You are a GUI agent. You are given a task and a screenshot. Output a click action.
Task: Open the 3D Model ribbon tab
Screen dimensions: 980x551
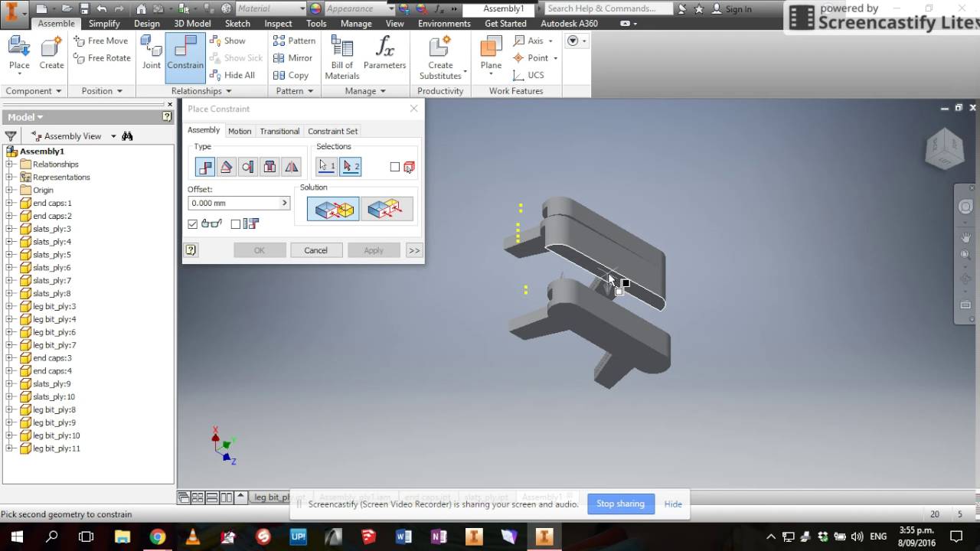192,24
